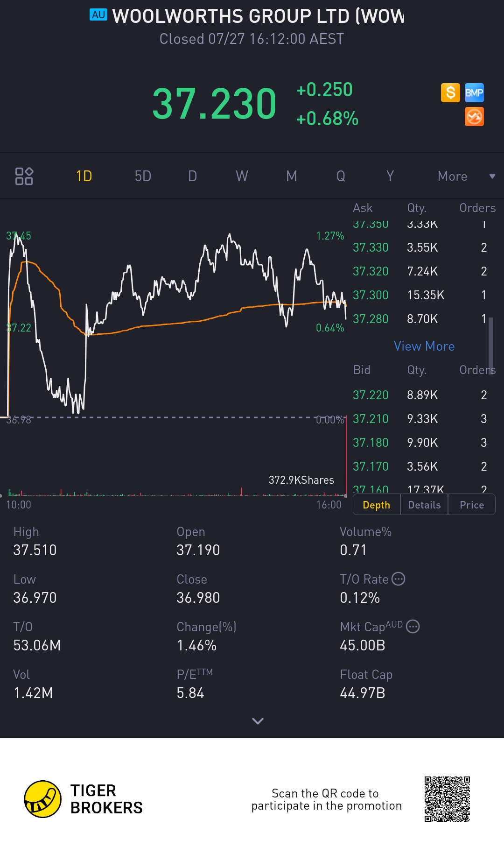This screenshot has height=861, width=504.
Task: Tap the Volume% value 0.71
Action: point(353,550)
